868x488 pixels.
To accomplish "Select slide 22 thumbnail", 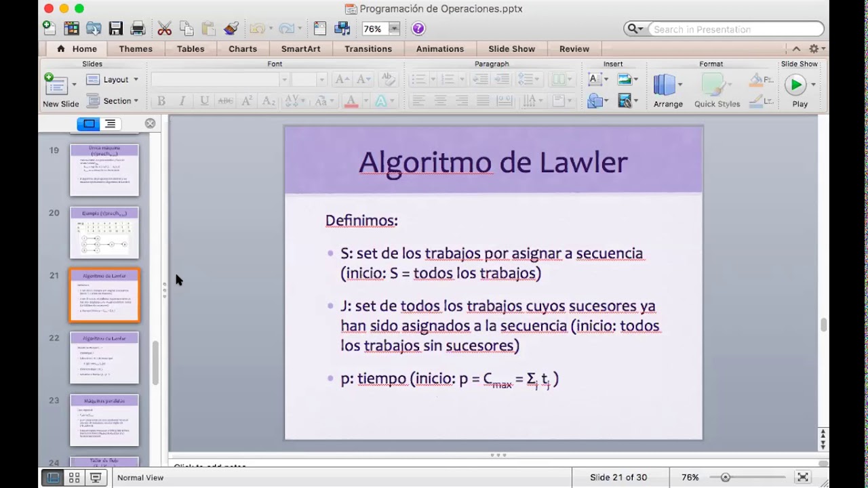I will [x=104, y=357].
